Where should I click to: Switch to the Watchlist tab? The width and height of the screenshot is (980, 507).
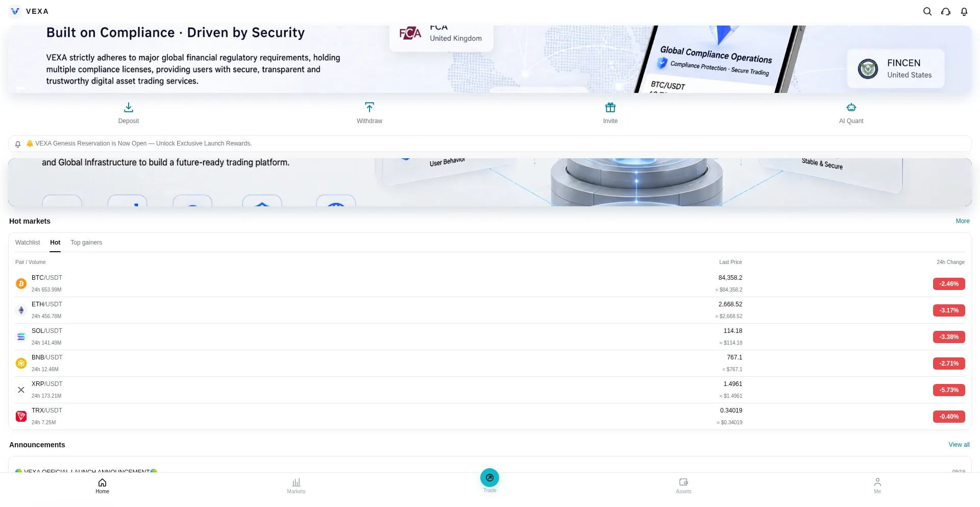pyautogui.click(x=28, y=243)
